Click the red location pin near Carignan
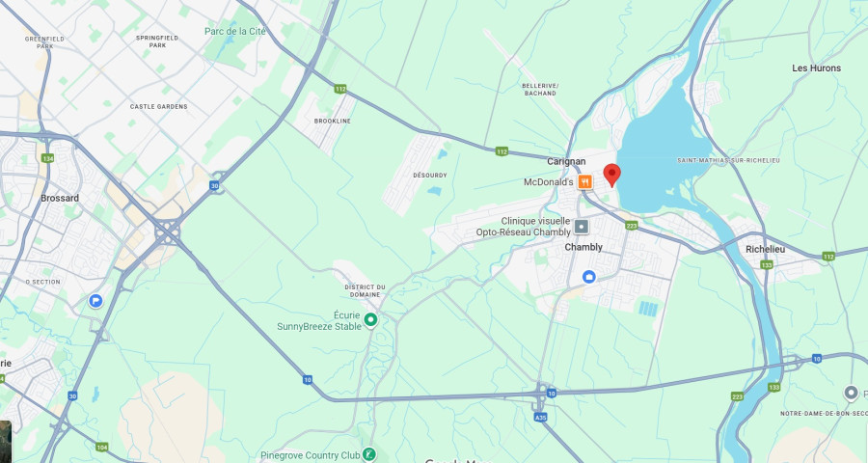 (x=611, y=175)
